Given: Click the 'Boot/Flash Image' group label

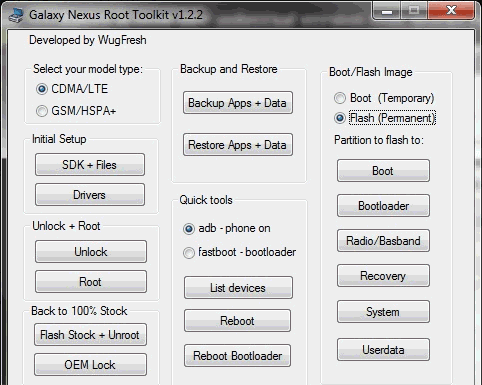Looking at the screenshot, I should click(371, 72).
